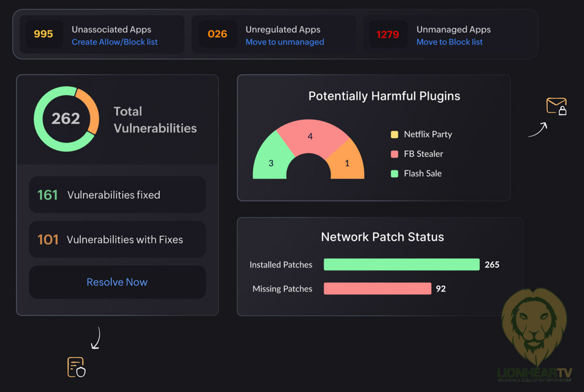This screenshot has width=584, height=392.
Task: Select the 161 Vulnerabilities fixed row
Action: click(117, 195)
